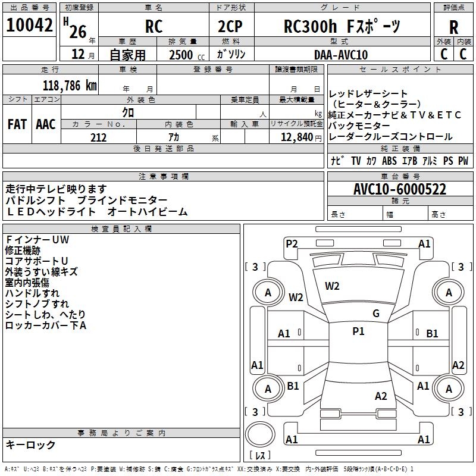Click the wheel circle beside the W2 fender mark
476x476 pixels.
click(268, 292)
